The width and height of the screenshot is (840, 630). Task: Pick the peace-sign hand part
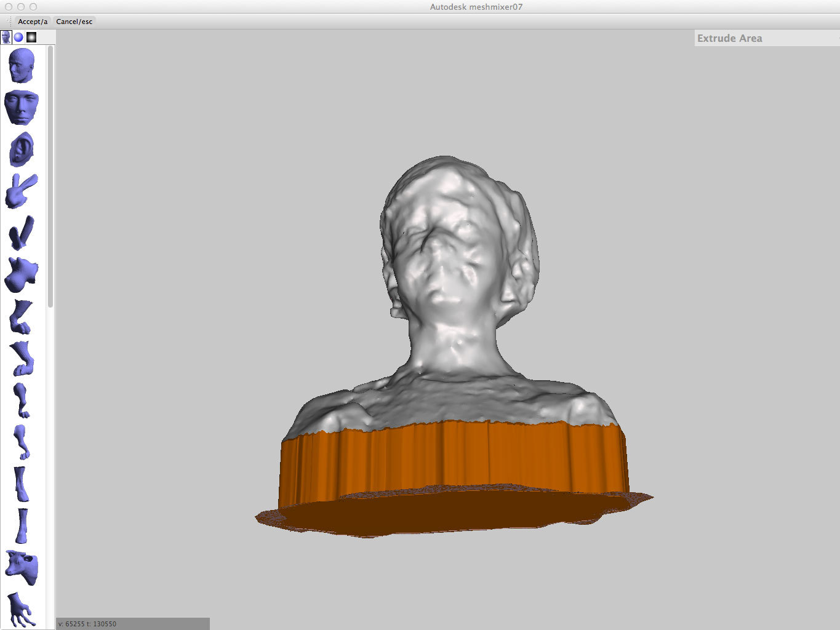[x=22, y=191]
